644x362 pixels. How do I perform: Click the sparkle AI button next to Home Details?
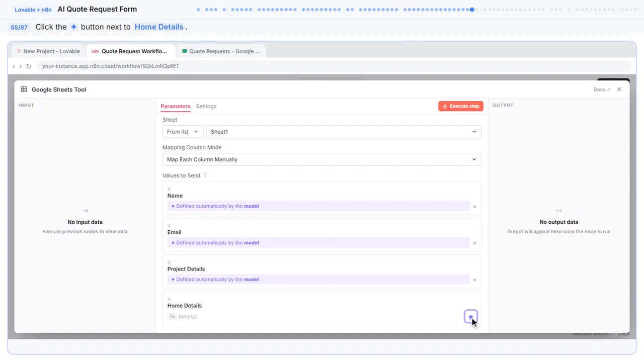470,316
